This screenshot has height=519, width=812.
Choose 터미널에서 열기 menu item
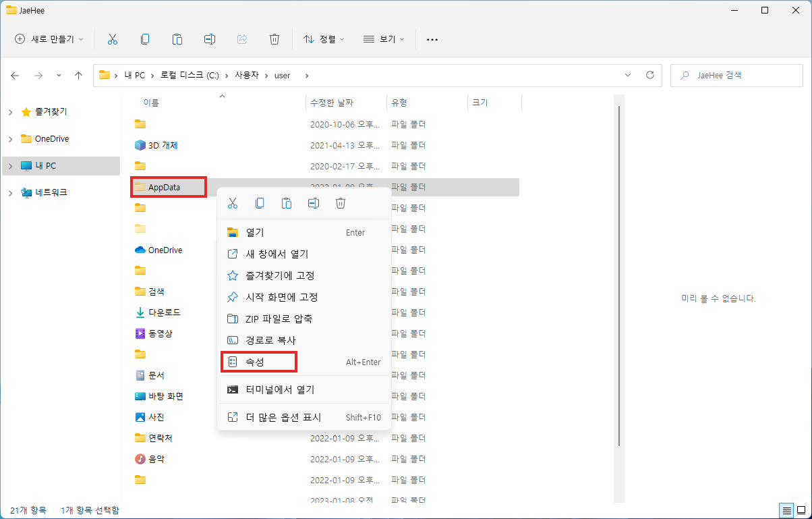(304, 389)
